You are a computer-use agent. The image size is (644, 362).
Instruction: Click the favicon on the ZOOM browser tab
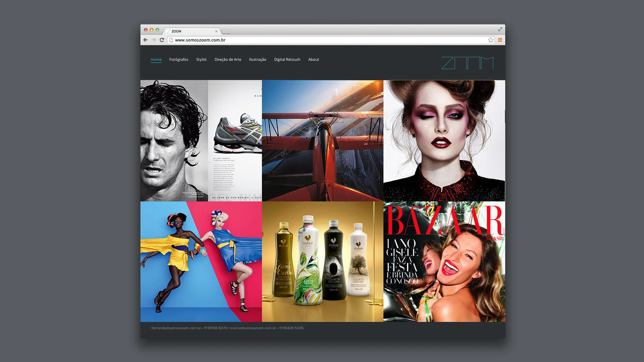(168, 31)
